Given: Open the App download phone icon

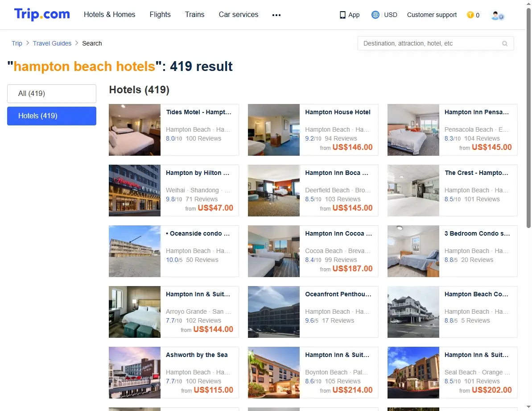Looking at the screenshot, I should click(x=342, y=15).
